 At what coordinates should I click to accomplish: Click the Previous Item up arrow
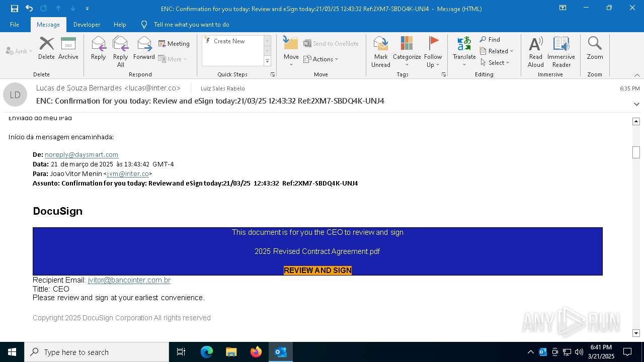point(58,9)
